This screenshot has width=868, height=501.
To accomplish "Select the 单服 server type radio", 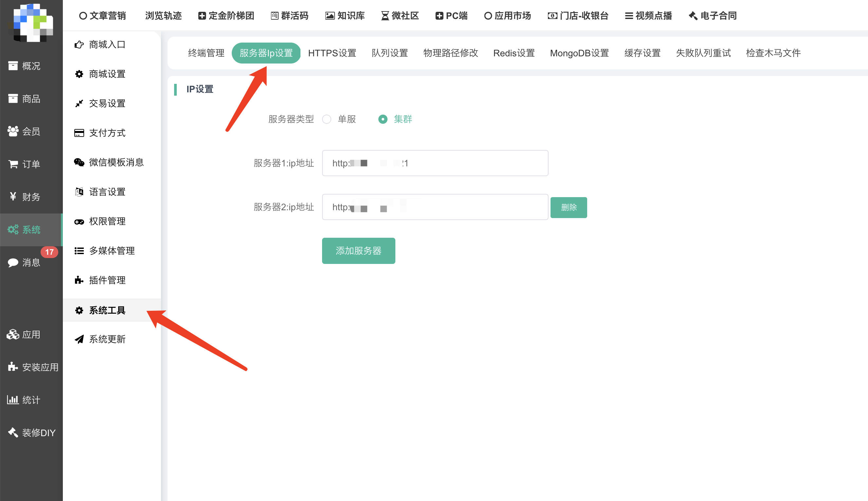I will (x=327, y=120).
